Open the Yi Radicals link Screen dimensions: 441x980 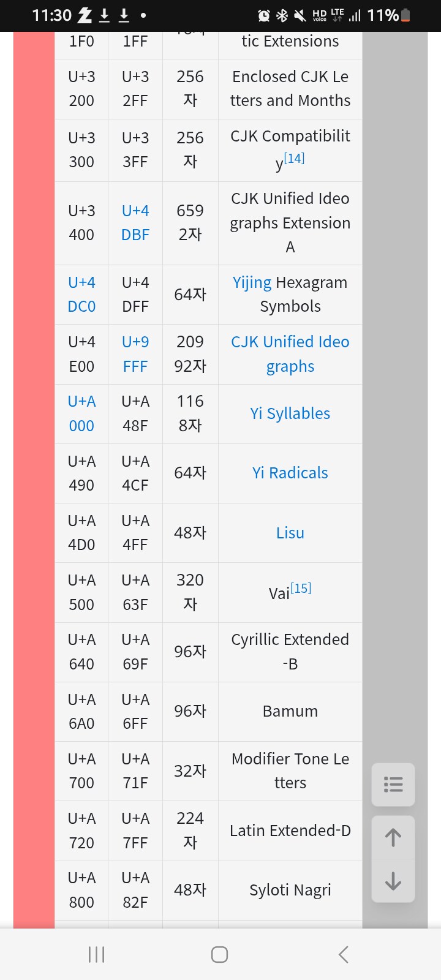click(290, 473)
